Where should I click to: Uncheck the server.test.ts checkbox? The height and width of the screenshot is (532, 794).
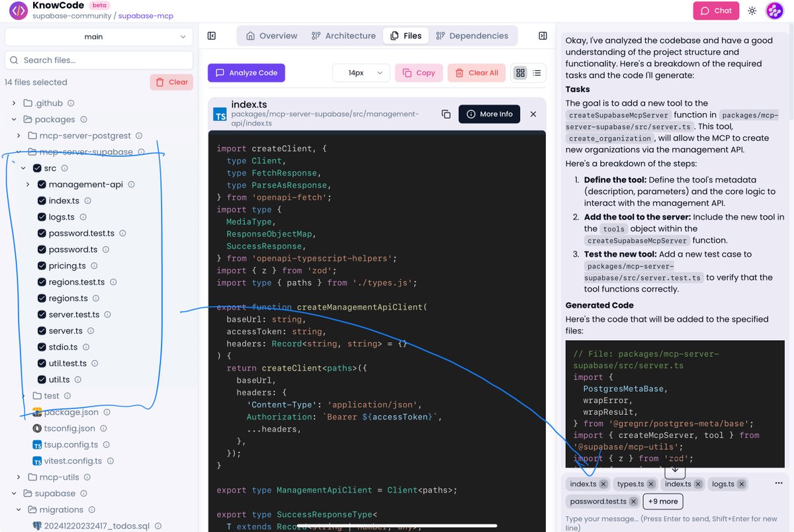click(42, 315)
